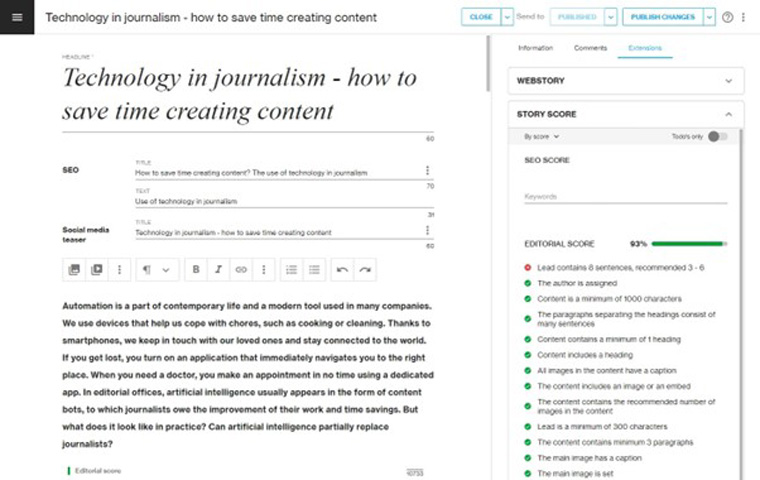The image size is (760, 480).
Task: Apply italic formatting
Action: coord(219,270)
